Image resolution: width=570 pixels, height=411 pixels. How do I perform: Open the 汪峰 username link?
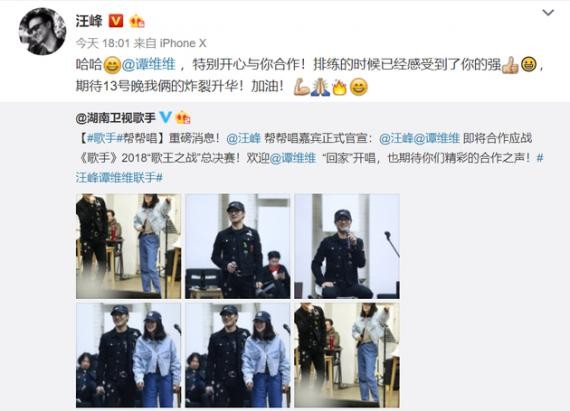(x=89, y=21)
